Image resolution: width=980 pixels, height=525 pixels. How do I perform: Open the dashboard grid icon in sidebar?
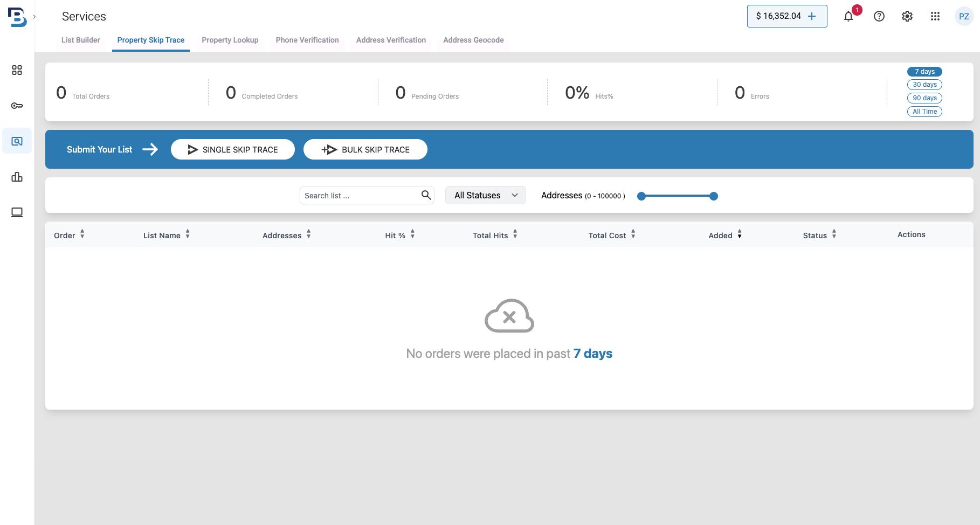click(x=17, y=71)
